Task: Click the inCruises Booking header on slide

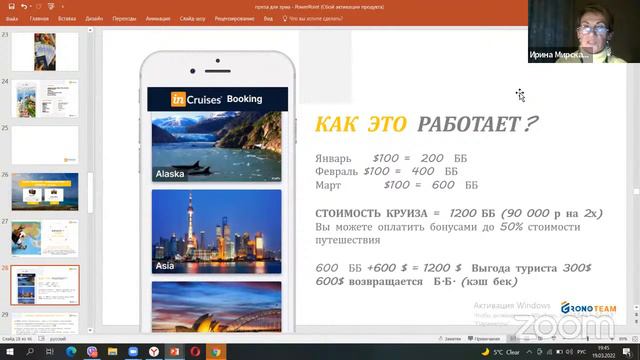Action: [x=218, y=99]
